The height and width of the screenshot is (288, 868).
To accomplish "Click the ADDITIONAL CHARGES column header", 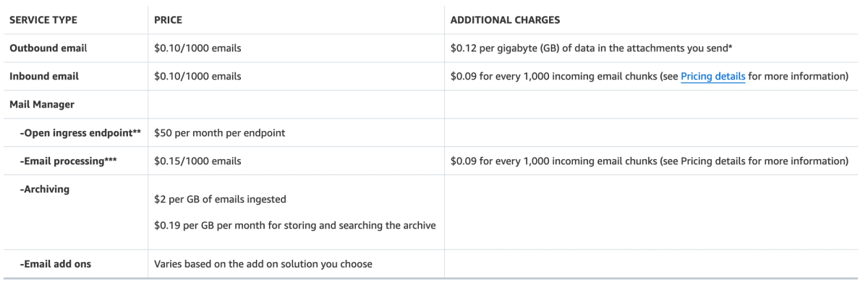I will click(x=505, y=20).
